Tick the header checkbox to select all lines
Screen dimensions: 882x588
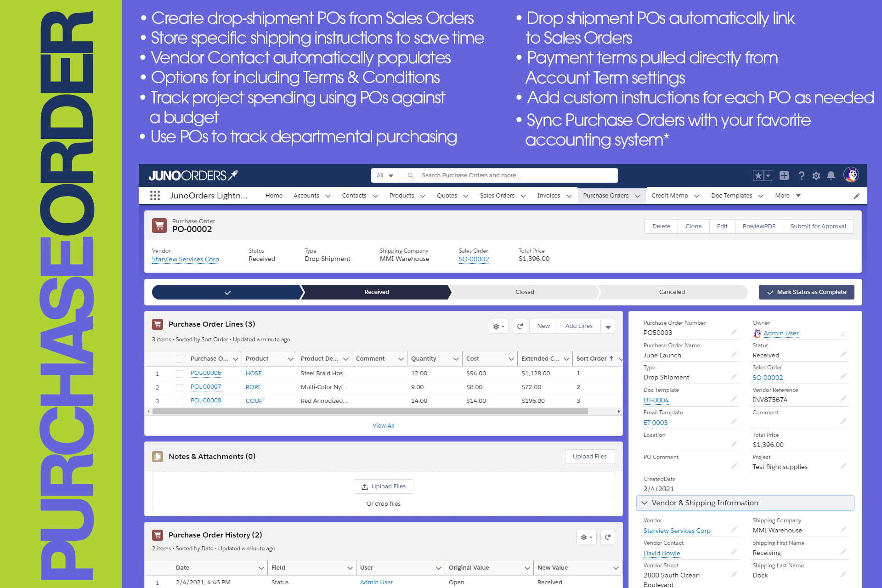[x=179, y=359]
